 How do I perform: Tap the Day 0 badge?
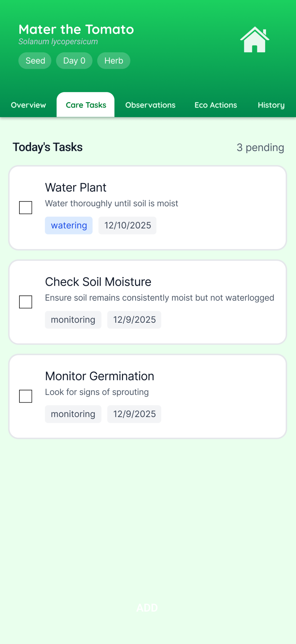coord(74,61)
